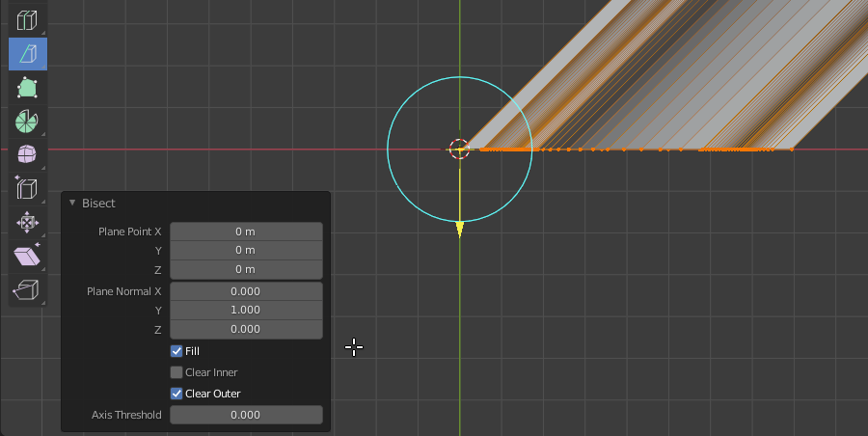Screen dimensions: 868x436
Task: Click the yellow bisect gizmo arrow
Action: (x=459, y=226)
